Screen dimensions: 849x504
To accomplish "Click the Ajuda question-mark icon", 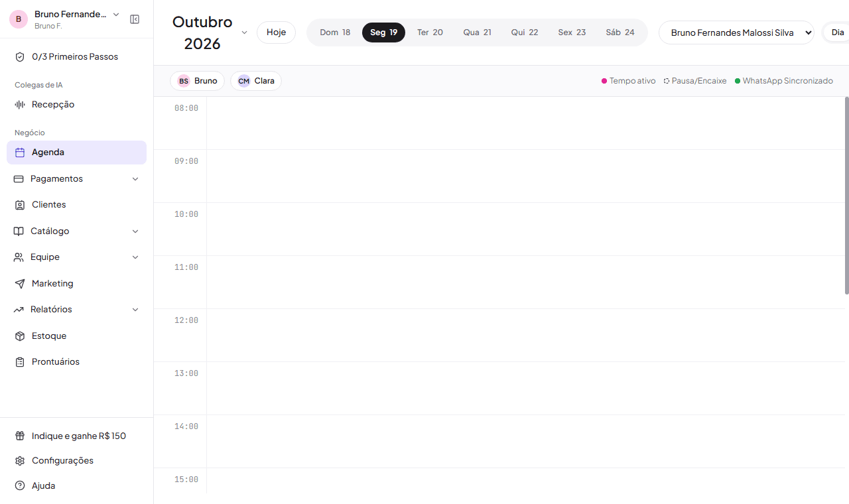I will 20,485.
